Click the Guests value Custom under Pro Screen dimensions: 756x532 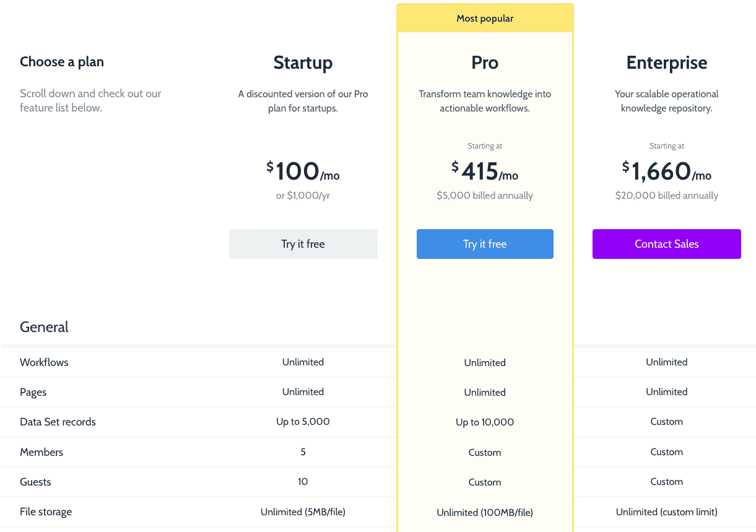point(485,481)
